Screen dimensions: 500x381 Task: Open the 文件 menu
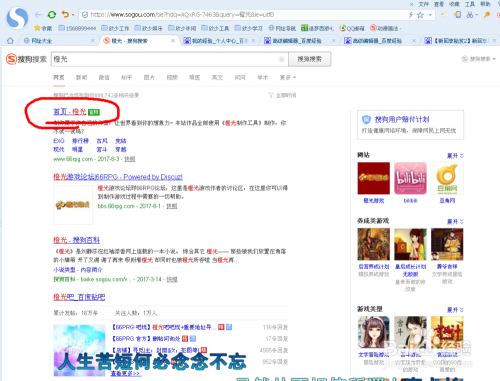coord(423,4)
